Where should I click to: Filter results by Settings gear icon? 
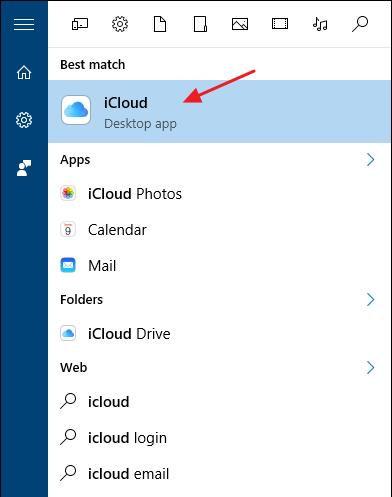pyautogui.click(x=120, y=24)
